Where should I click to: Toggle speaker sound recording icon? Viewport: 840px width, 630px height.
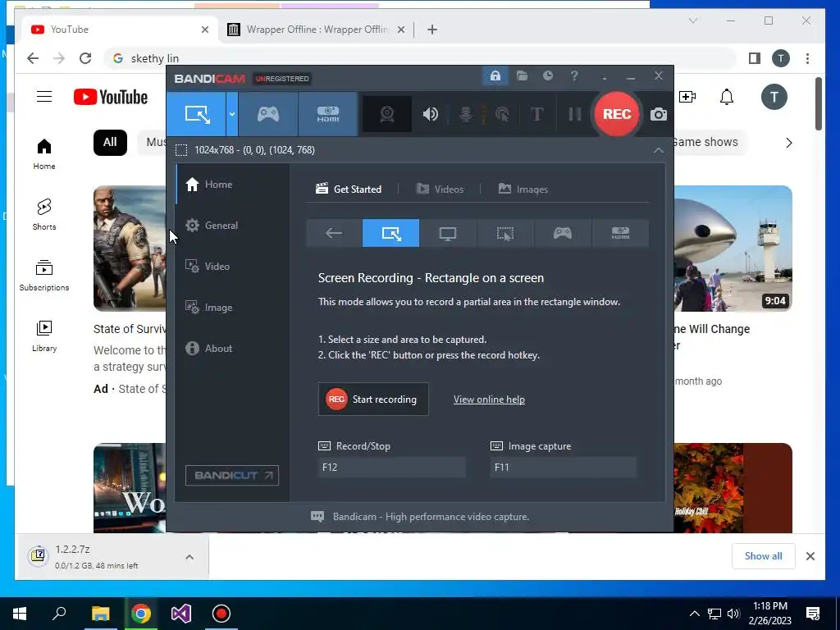click(430, 114)
